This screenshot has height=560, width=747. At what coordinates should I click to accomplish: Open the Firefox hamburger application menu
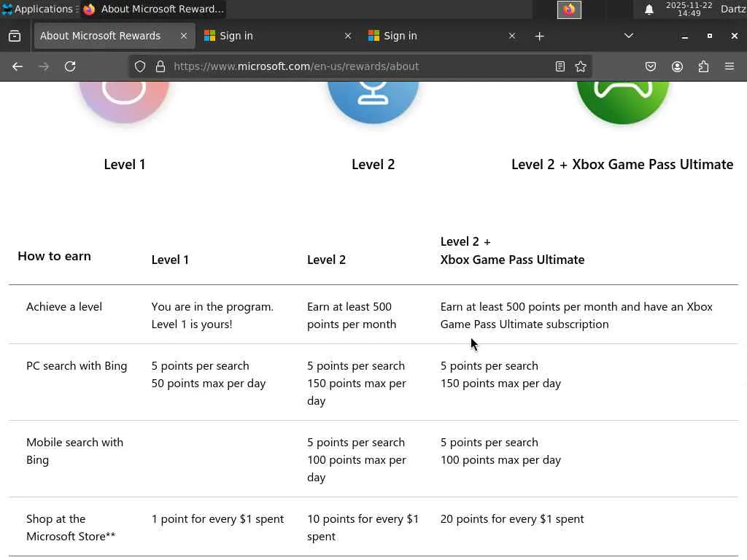(729, 66)
